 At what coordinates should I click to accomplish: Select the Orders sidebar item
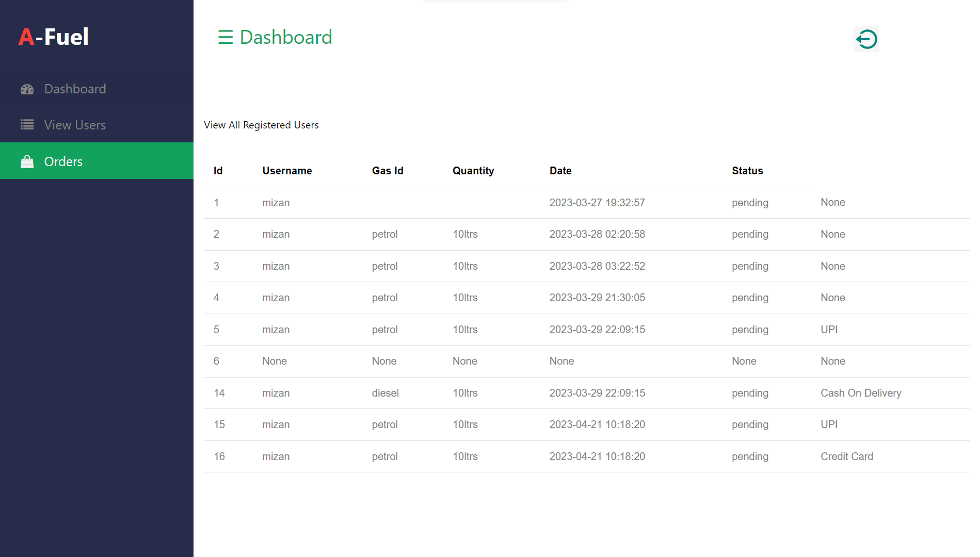[63, 161]
